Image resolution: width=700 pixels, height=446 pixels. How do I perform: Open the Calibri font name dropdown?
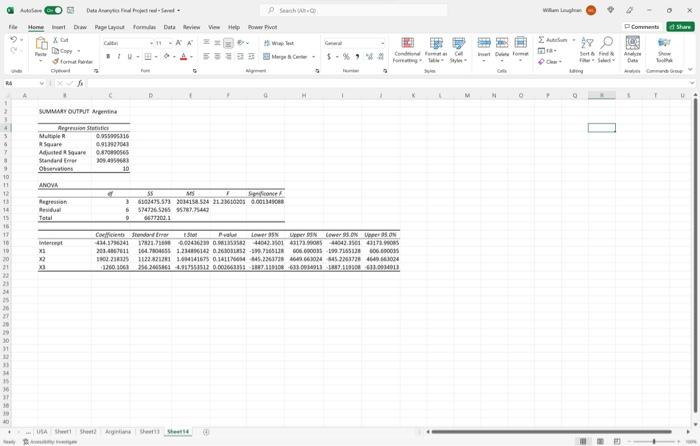[151, 43]
